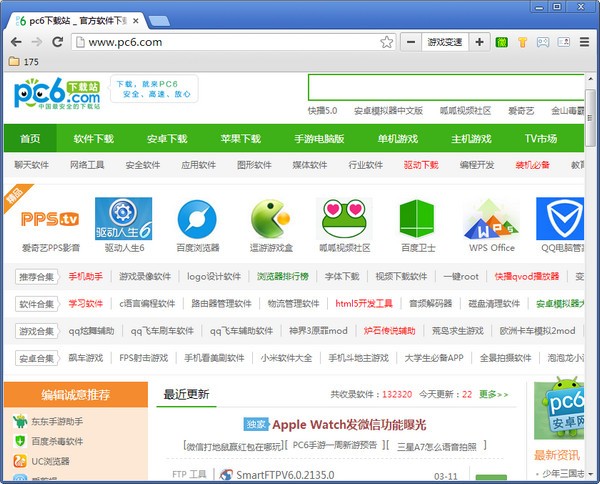Open the SmartFTPV6.0.2135.0 software entry
Viewport: 600px width, 484px height.
coord(285,475)
